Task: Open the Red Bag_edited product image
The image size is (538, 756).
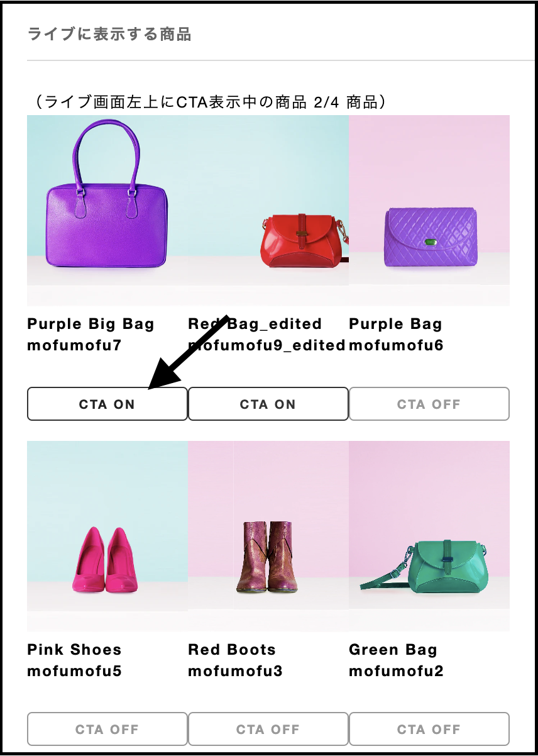Action: pos(268,211)
